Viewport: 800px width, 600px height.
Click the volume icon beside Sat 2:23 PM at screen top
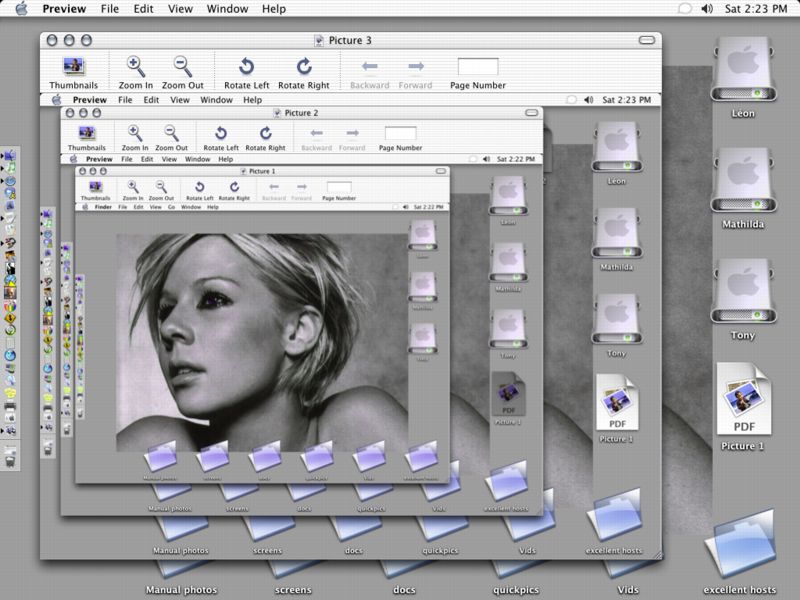click(707, 9)
